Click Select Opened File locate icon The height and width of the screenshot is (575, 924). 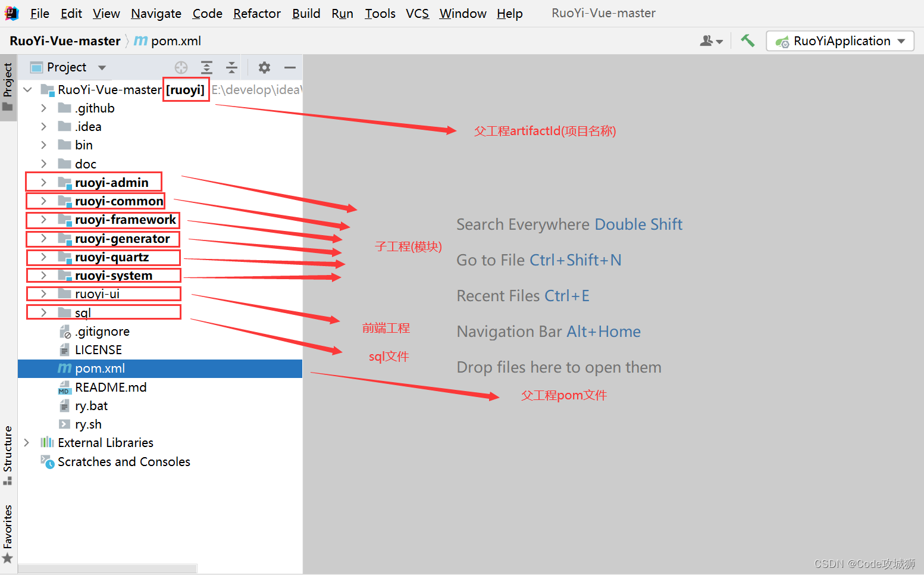pos(181,67)
